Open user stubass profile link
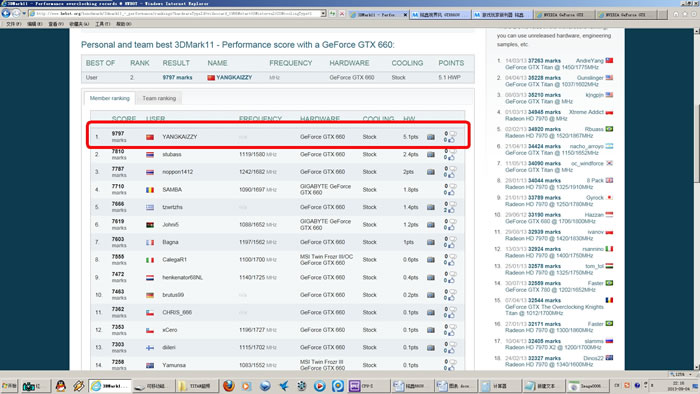Image resolution: width=700 pixels, height=394 pixels. pyautogui.click(x=172, y=154)
